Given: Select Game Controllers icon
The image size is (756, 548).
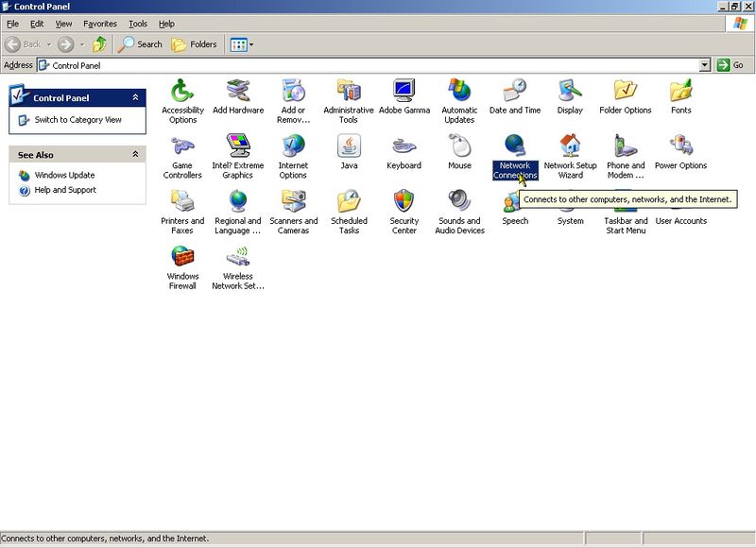Looking at the screenshot, I should tap(182, 146).
